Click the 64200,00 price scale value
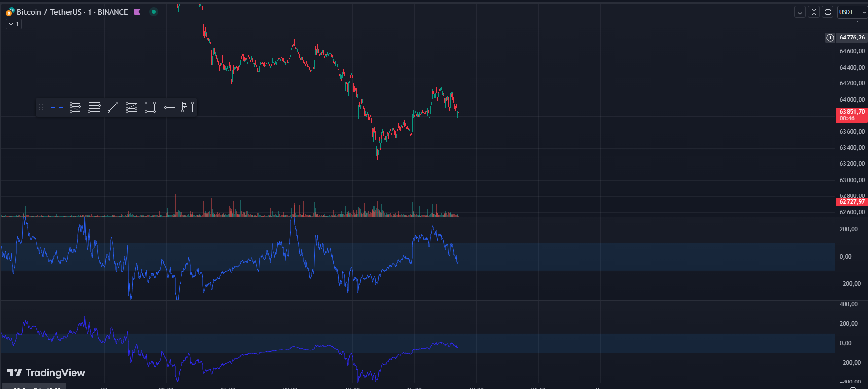Viewport: 868px width, 389px height. tap(852, 83)
